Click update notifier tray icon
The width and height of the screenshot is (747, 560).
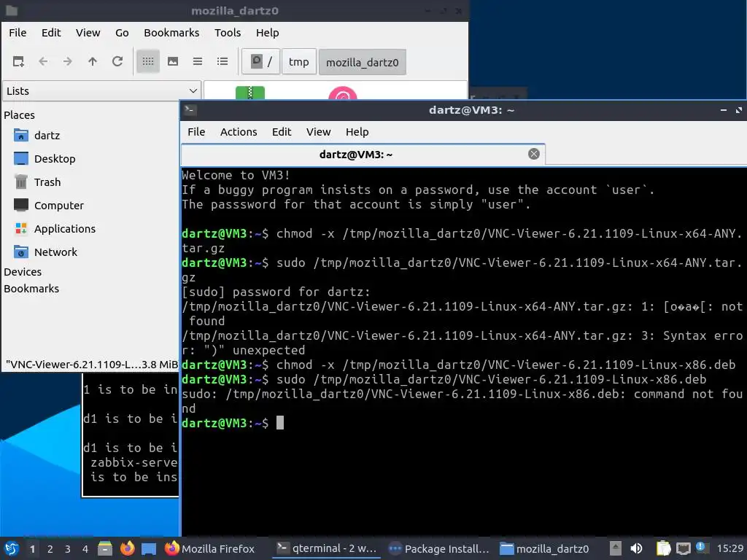tap(701, 548)
